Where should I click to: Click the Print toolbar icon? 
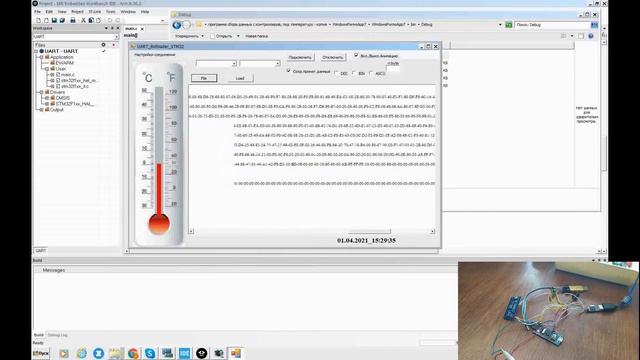point(73,20)
